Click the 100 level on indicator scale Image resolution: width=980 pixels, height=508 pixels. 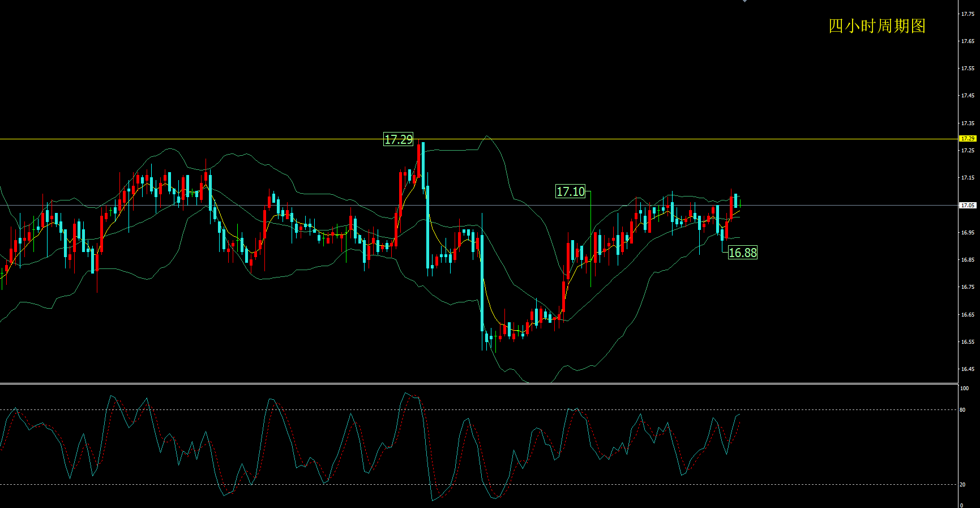pyautogui.click(x=965, y=389)
